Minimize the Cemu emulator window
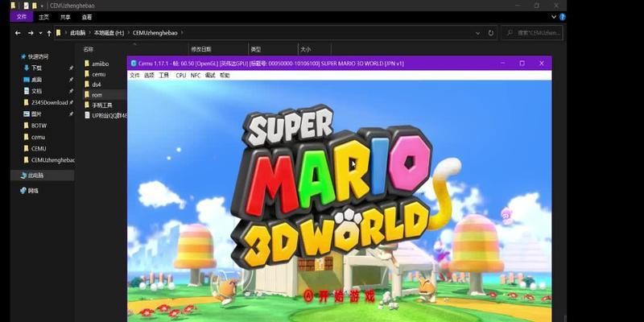Screen dimensions: 644x322 pos(502,64)
